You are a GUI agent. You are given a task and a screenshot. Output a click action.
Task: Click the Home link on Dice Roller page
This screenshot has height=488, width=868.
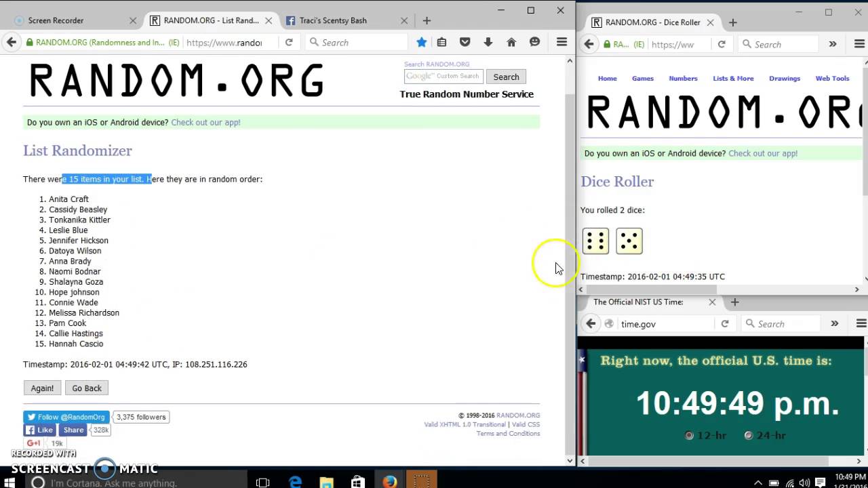pos(607,79)
